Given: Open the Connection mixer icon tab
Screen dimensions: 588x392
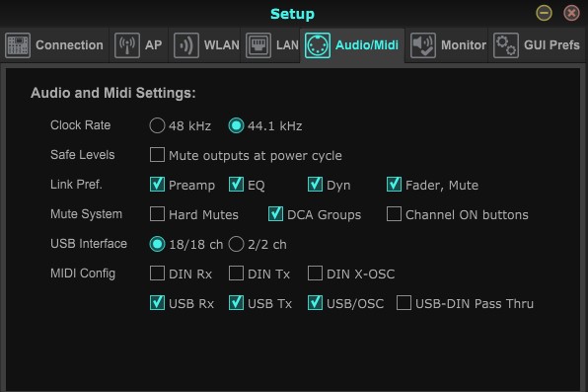Looking at the screenshot, I should click(x=18, y=45).
